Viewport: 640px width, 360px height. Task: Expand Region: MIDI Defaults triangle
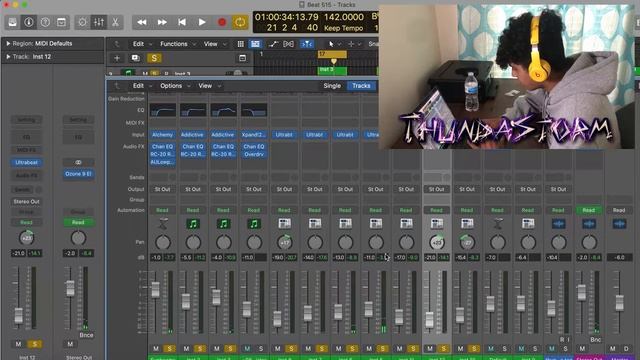8,43
